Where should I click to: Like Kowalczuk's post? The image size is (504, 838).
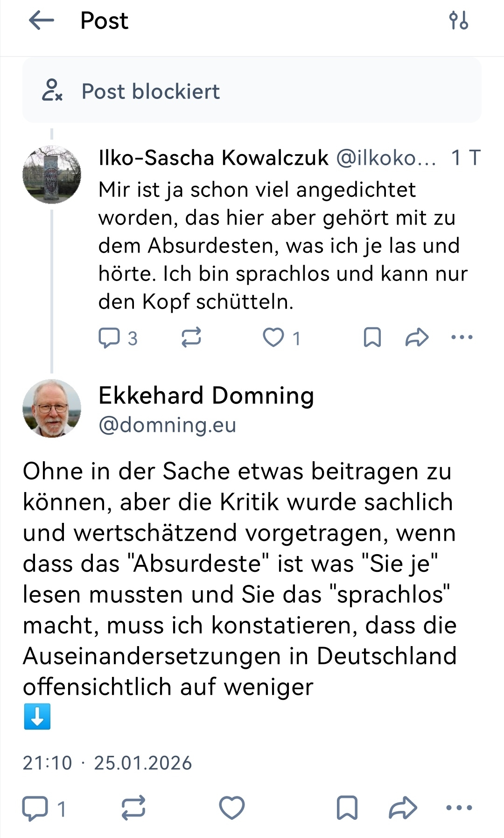273,338
